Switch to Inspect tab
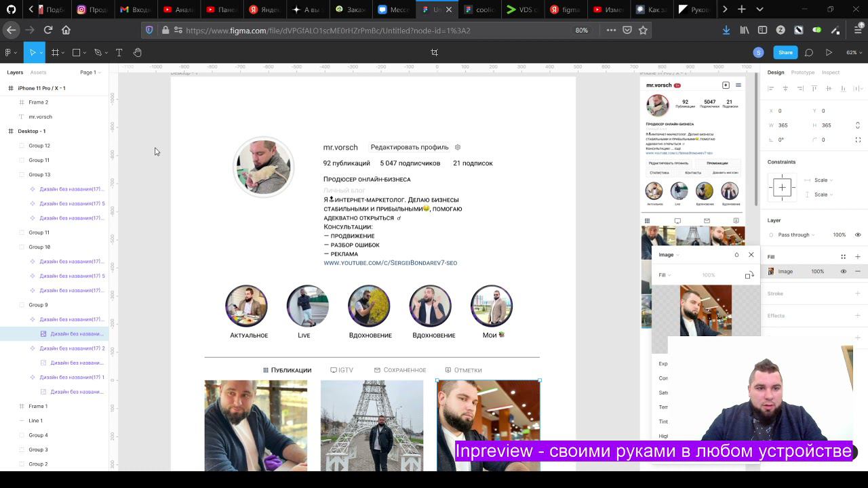This screenshot has width=868, height=488. click(831, 73)
